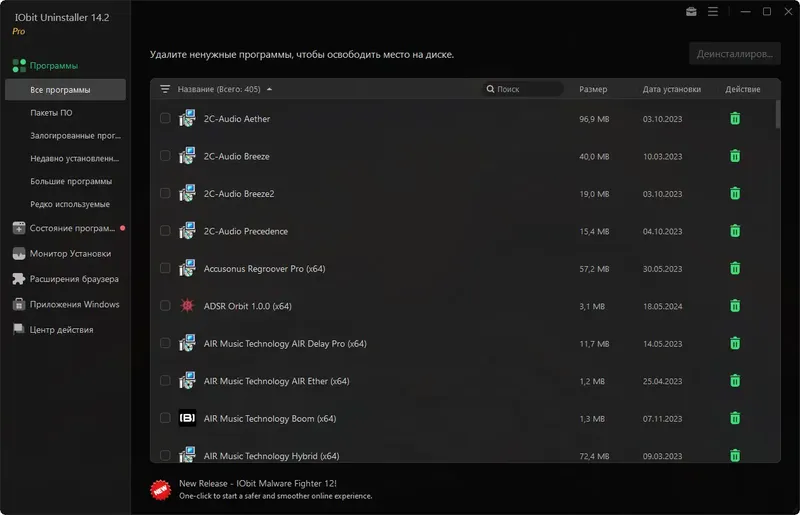Screen dimensions: 800x515
Task: Show Большие программы list
Action: 71,182
